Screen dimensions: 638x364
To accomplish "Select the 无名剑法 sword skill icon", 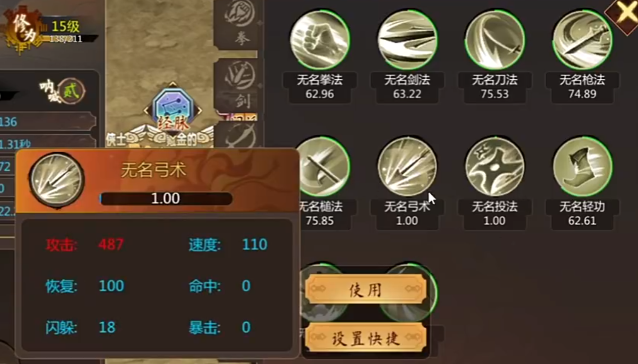I will pos(407,40).
